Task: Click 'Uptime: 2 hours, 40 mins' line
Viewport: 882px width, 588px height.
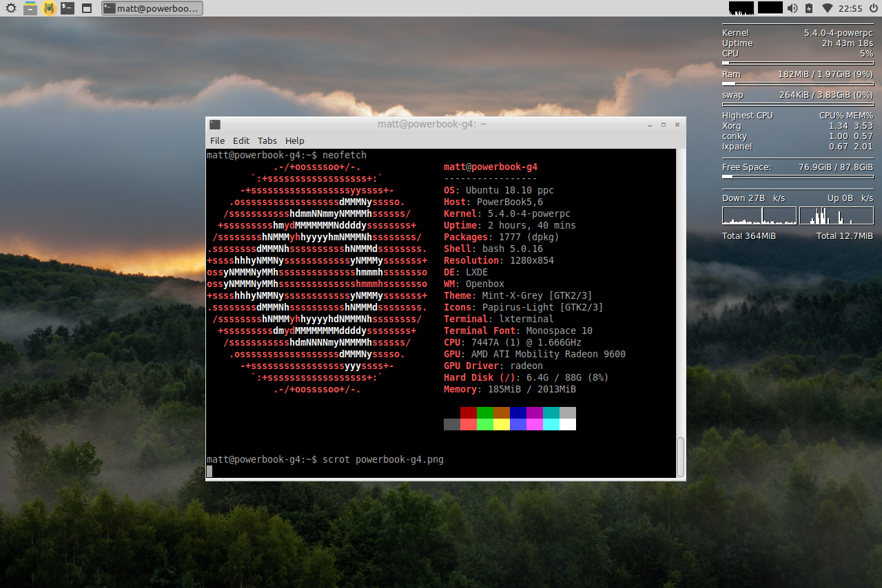Action: [510, 226]
